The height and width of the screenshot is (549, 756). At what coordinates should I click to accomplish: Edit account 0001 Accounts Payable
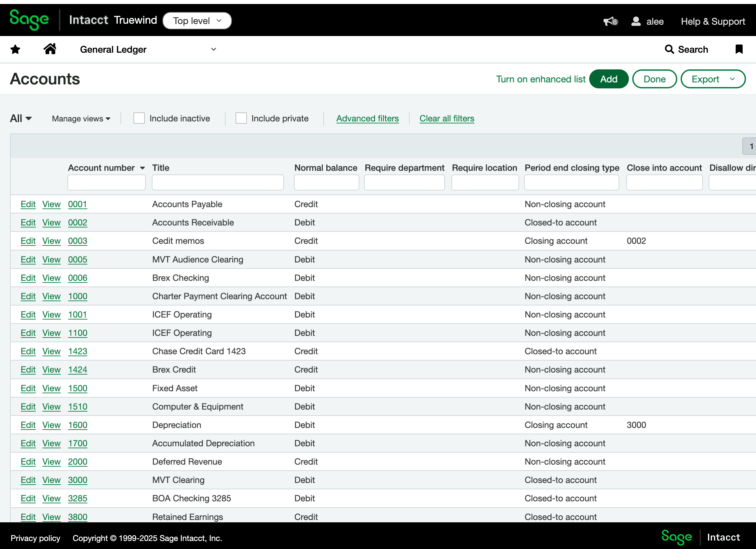coord(28,204)
